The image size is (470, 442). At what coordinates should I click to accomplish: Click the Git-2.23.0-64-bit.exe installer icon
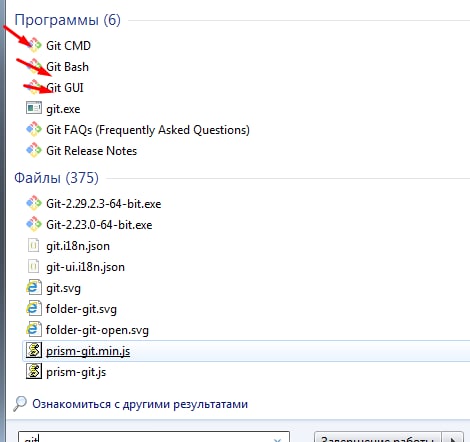(34, 224)
